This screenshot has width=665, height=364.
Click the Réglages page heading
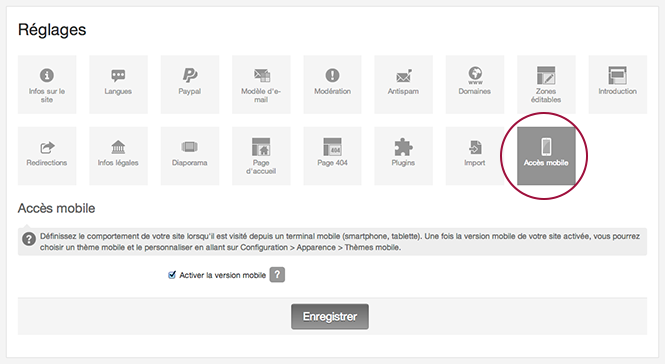(52, 30)
